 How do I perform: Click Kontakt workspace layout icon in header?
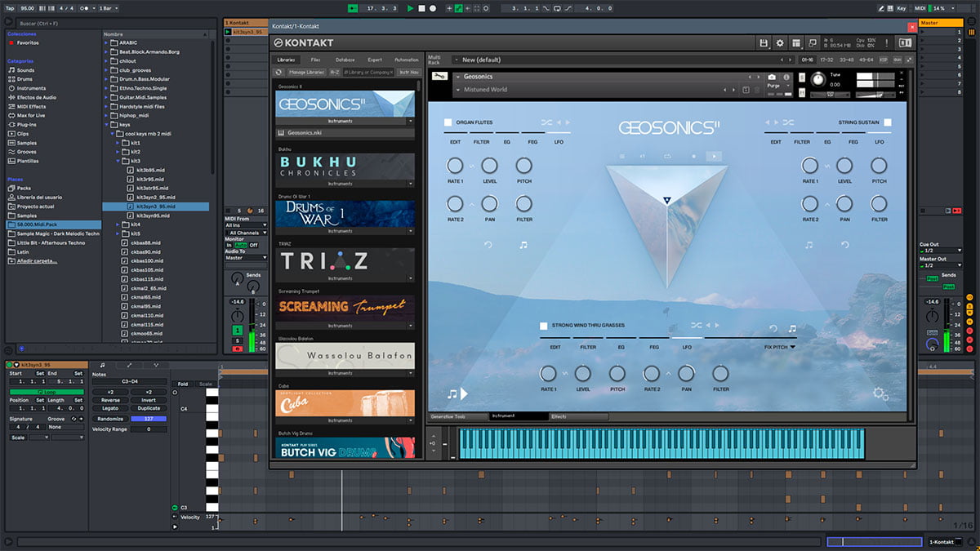[796, 42]
